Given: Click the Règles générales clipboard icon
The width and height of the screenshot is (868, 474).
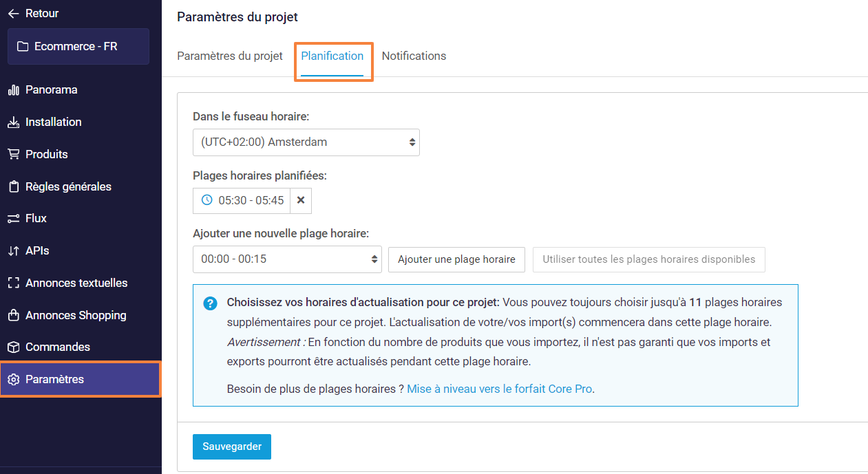Looking at the screenshot, I should coord(13,186).
